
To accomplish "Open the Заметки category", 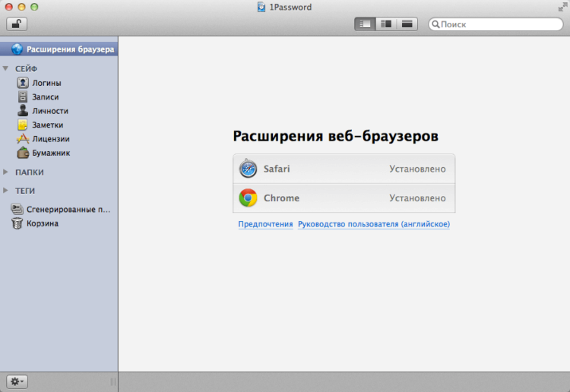I will point(48,125).
